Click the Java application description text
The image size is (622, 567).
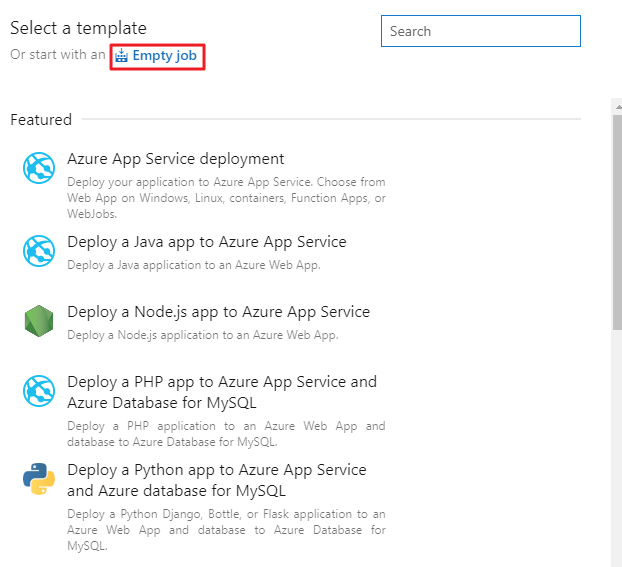(x=194, y=265)
